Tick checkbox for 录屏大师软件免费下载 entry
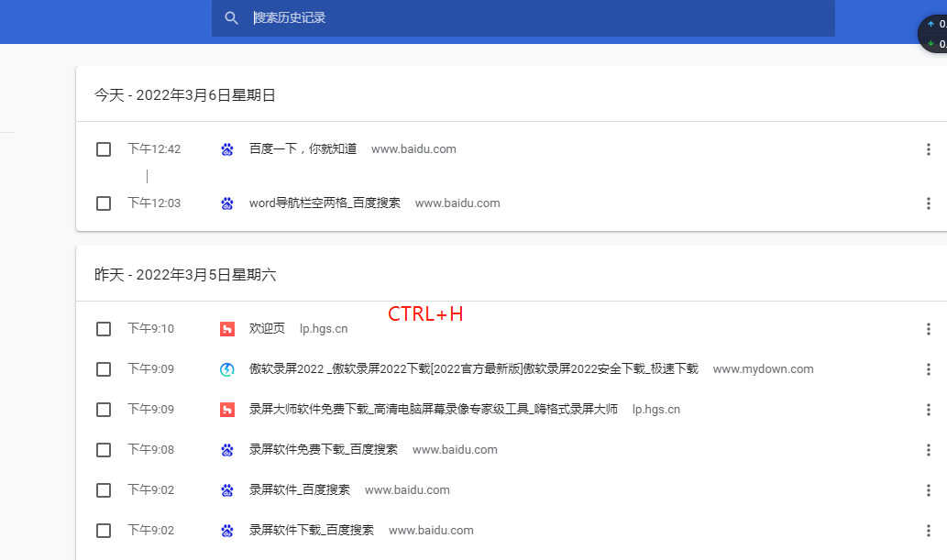This screenshot has height=560, width=947. 104,410
